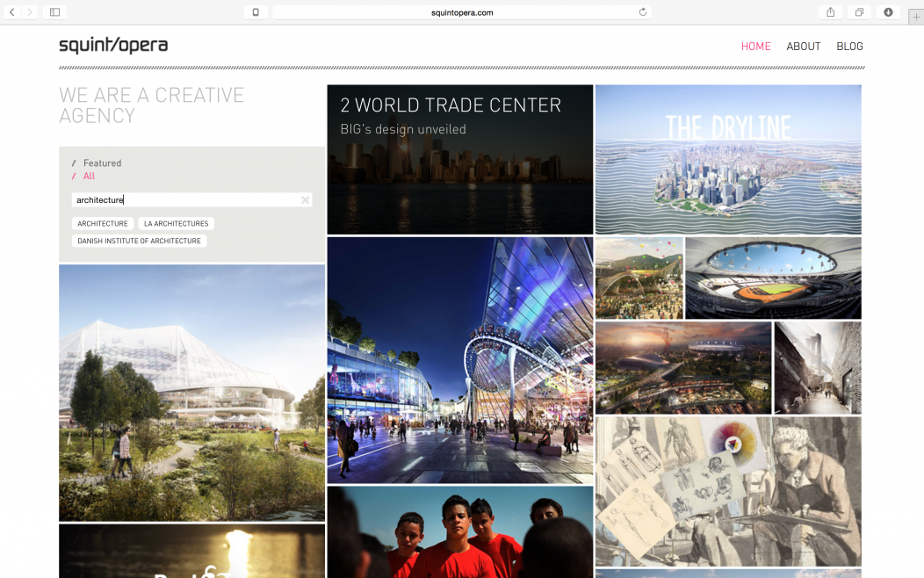This screenshot has height=578, width=924.
Task: Click the 'WE ARE A CREATIVE AGENCY' heading
Action: [x=151, y=105]
